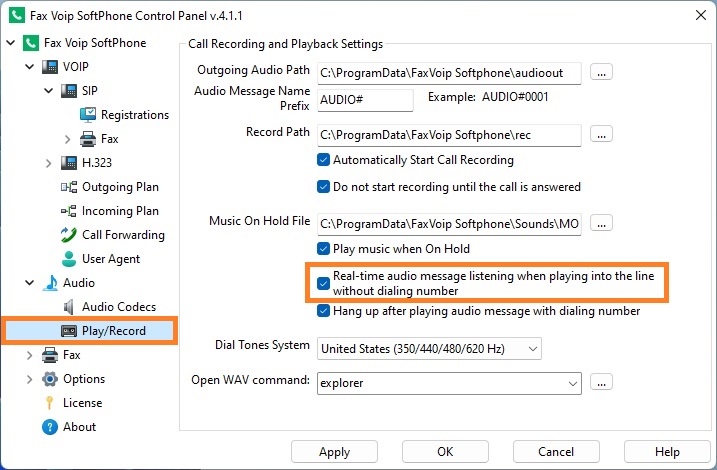Screen dimensions: 717x470
Task: Toggle Real-time audio message listening checkbox
Action: [323, 283]
